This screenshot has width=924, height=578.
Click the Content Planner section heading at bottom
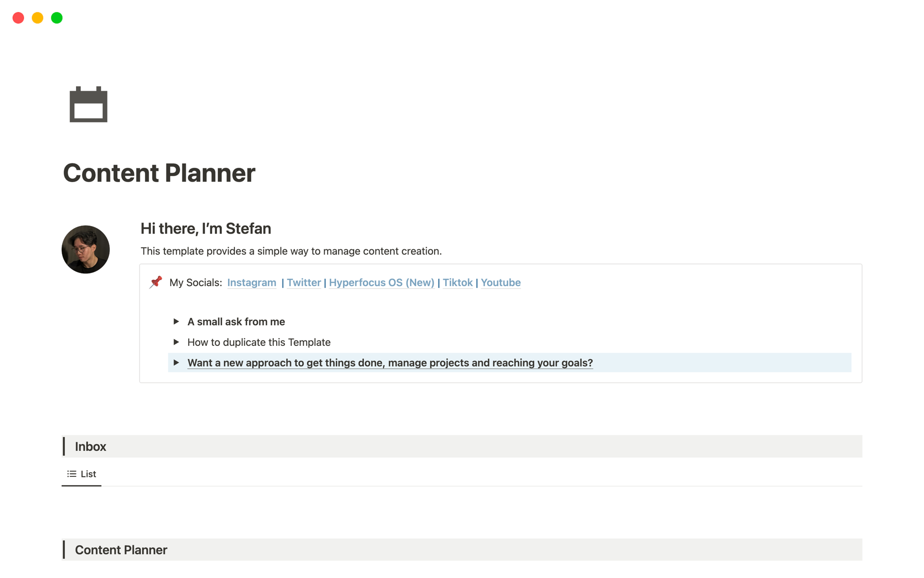121,550
